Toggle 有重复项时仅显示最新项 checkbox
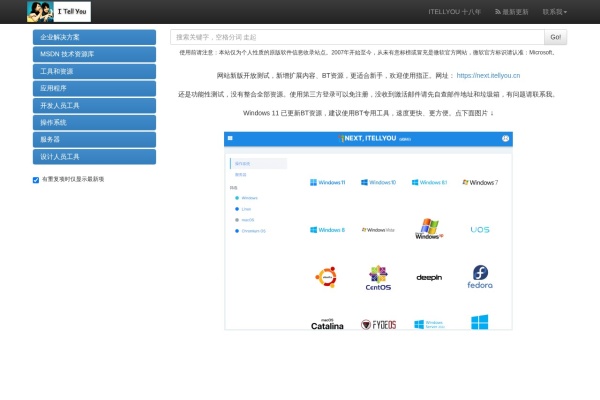 36,180
